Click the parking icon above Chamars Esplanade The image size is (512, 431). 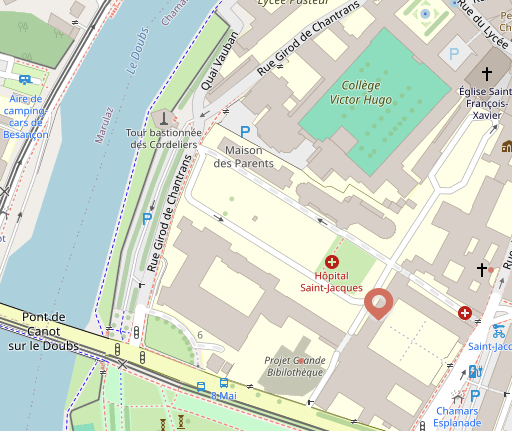pyautogui.click(x=475, y=396)
